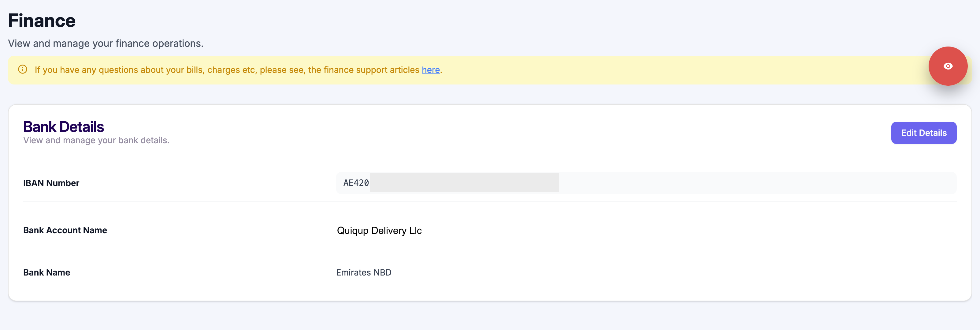Click the Finance page heading
Screen dimensions: 980x330
tap(42, 21)
